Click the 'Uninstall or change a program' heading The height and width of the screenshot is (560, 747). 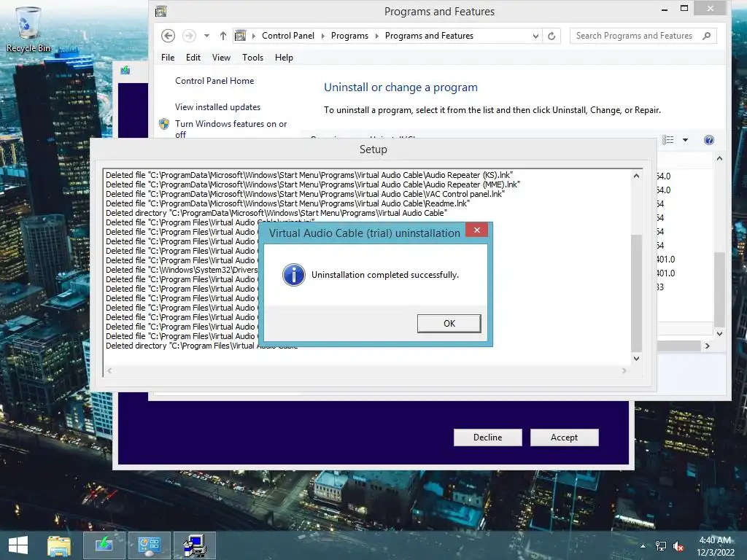(400, 87)
